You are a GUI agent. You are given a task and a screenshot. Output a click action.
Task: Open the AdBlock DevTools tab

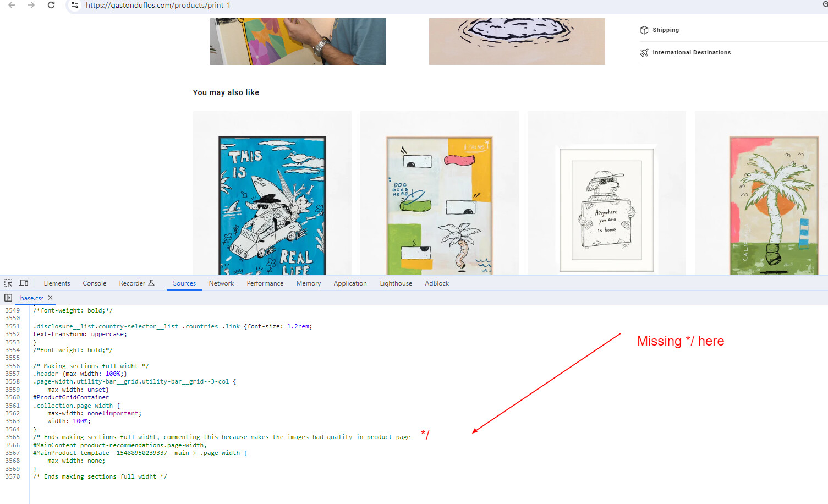point(437,283)
